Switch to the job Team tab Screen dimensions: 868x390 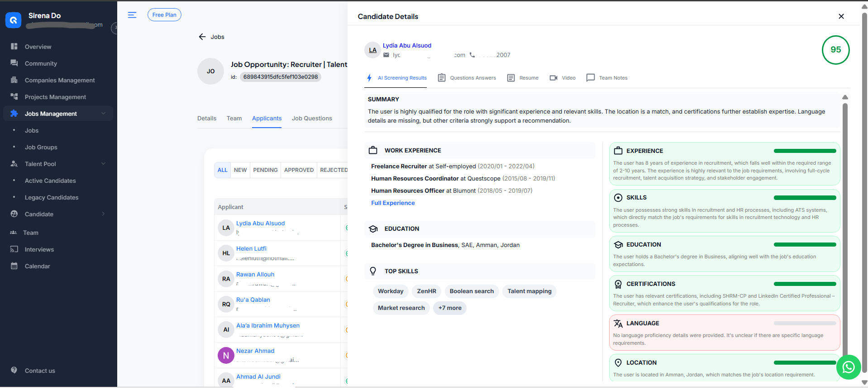click(234, 118)
